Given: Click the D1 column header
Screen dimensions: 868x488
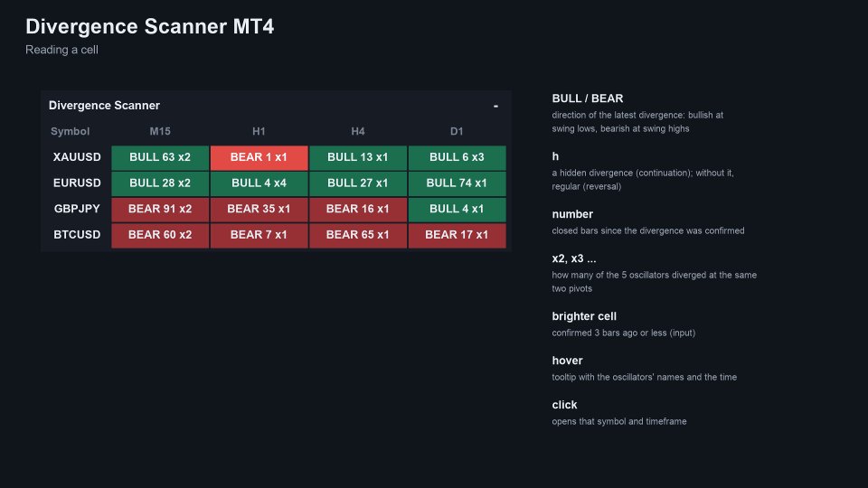Looking at the screenshot, I should (x=457, y=132).
